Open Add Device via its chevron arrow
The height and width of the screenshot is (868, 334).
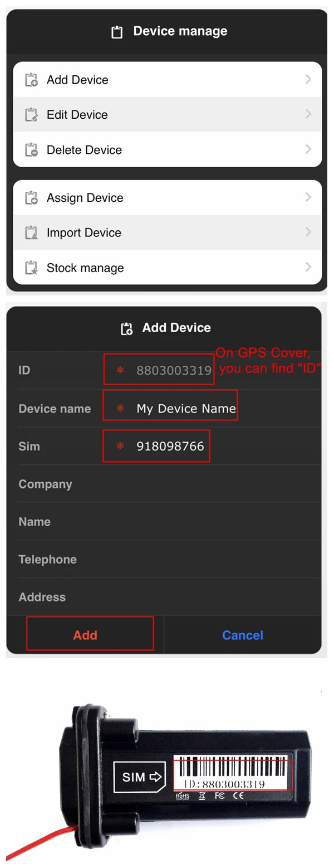click(x=308, y=80)
